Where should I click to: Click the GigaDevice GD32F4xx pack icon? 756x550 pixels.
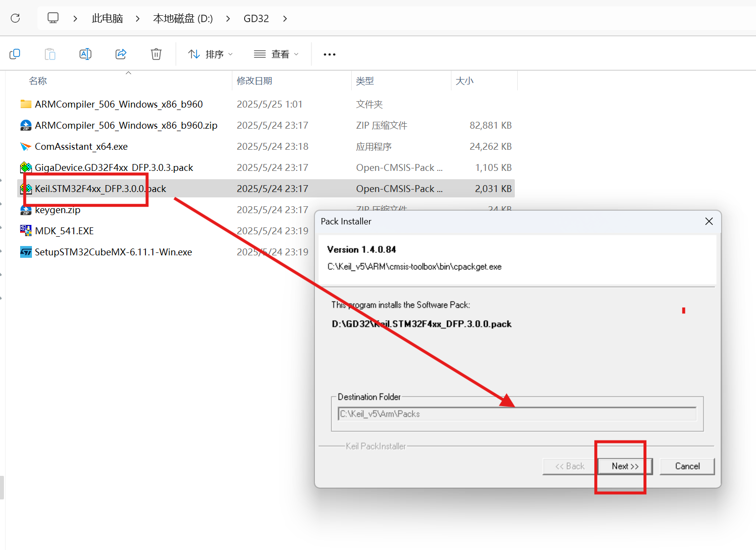[x=26, y=167]
